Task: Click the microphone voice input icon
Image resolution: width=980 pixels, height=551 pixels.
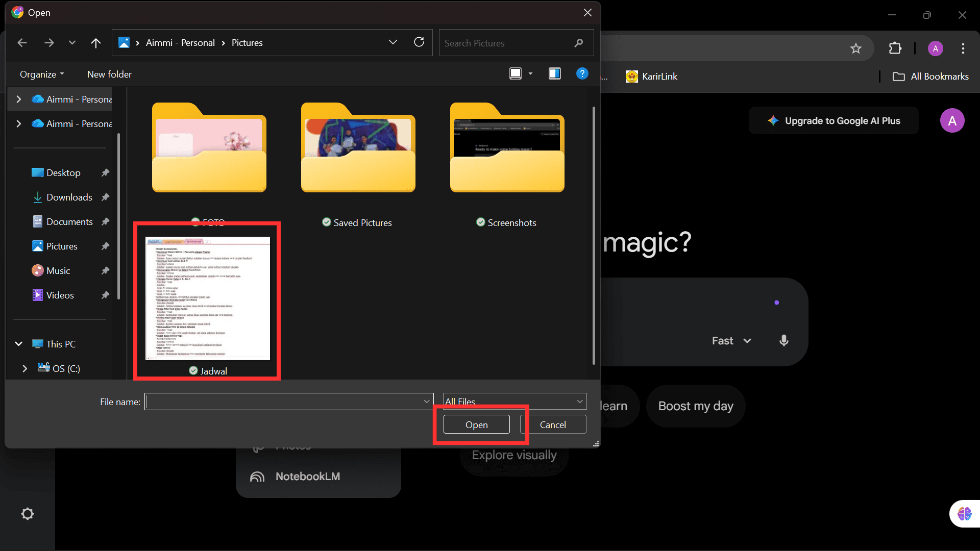Action: tap(784, 340)
